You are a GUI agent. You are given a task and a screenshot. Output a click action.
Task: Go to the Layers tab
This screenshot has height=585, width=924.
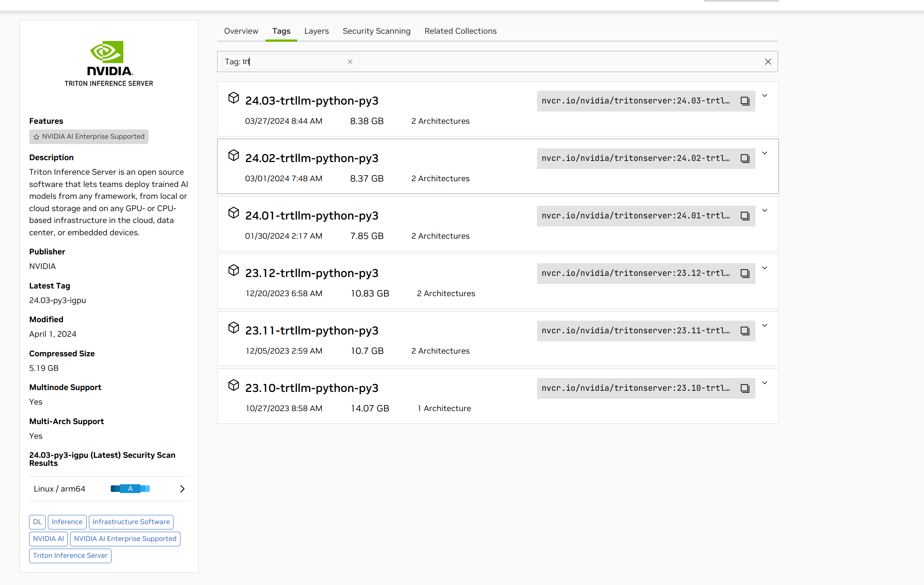click(x=316, y=31)
